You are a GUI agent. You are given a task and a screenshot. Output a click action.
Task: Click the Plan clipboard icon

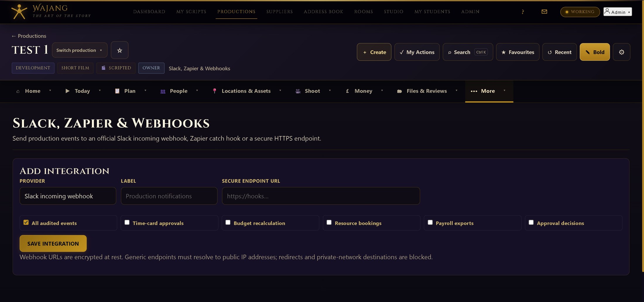click(117, 91)
